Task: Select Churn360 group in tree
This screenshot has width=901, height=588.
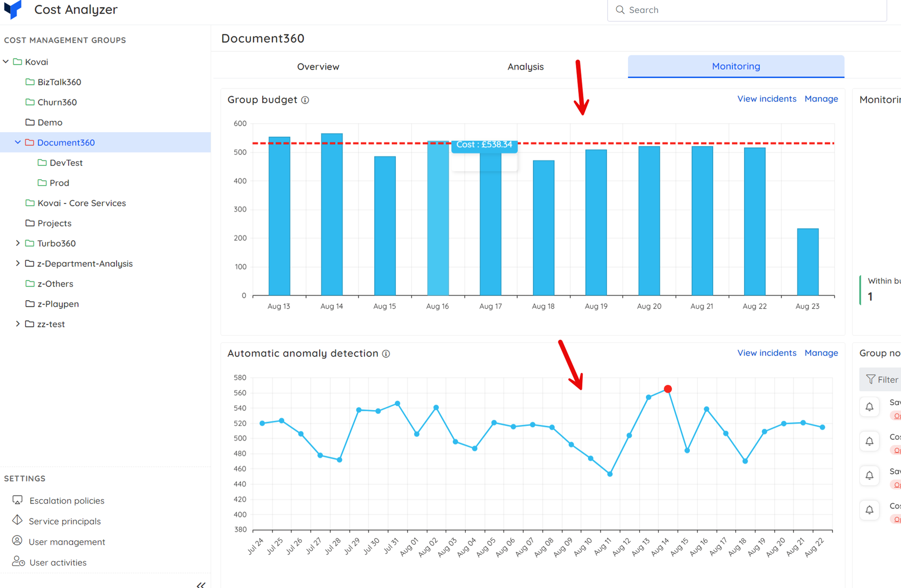Action: tap(57, 102)
